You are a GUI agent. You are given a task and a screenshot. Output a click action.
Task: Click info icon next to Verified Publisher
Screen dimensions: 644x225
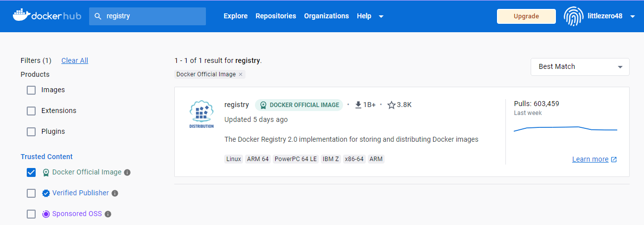tap(115, 193)
